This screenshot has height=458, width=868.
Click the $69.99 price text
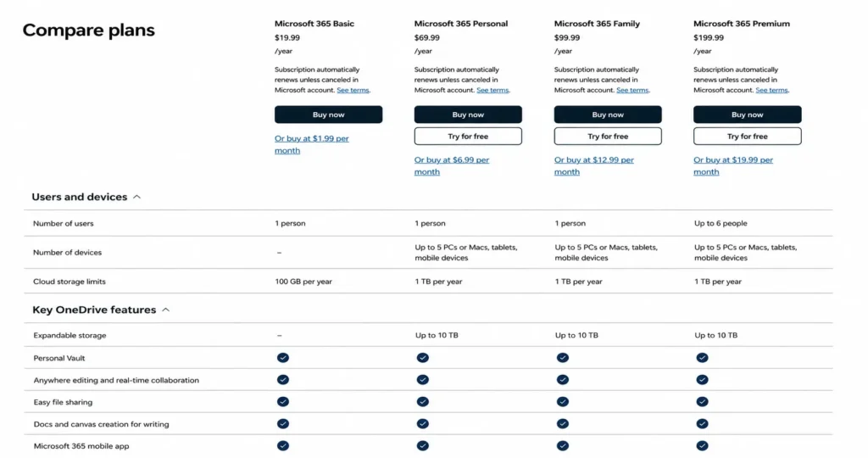click(x=427, y=37)
